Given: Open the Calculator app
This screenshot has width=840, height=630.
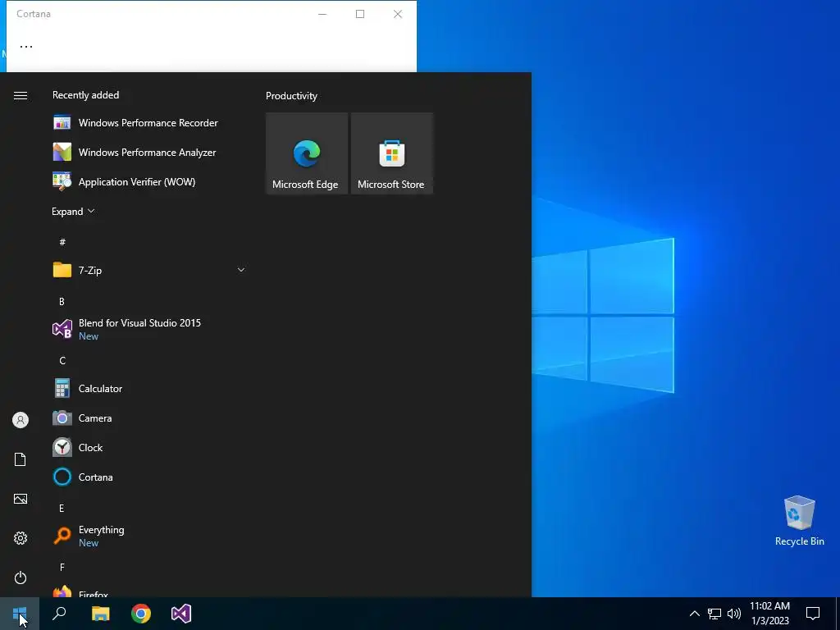Looking at the screenshot, I should point(149,388).
